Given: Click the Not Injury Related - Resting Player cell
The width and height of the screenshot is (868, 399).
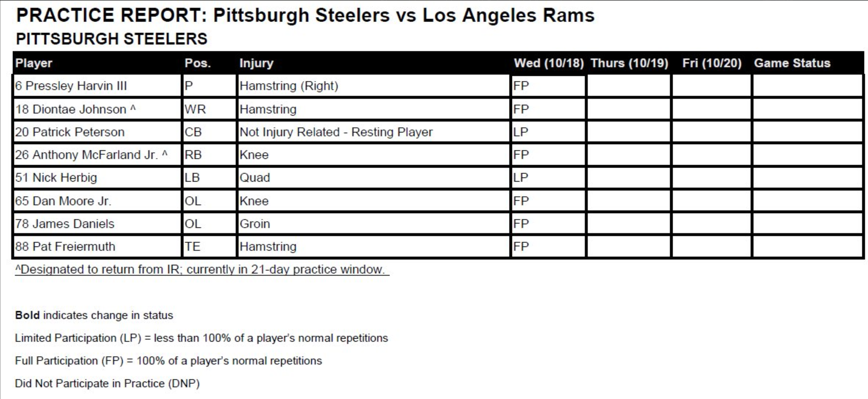Looking at the screenshot, I should (336, 132).
